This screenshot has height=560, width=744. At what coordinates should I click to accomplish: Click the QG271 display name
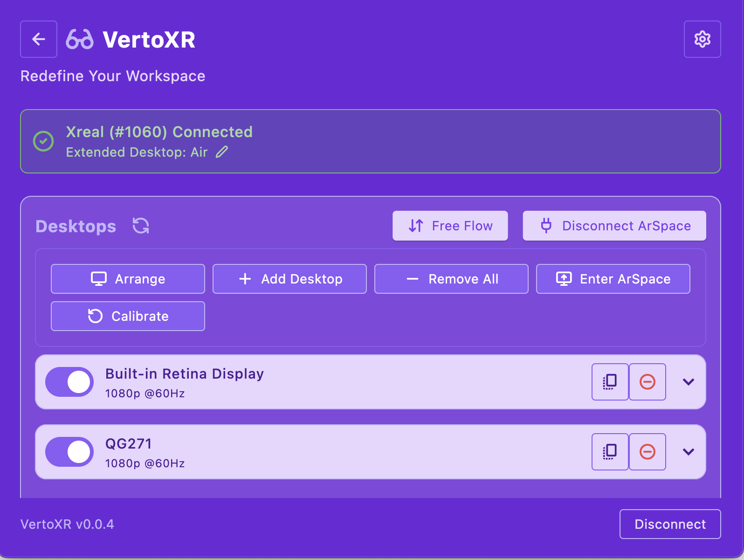coord(129,443)
